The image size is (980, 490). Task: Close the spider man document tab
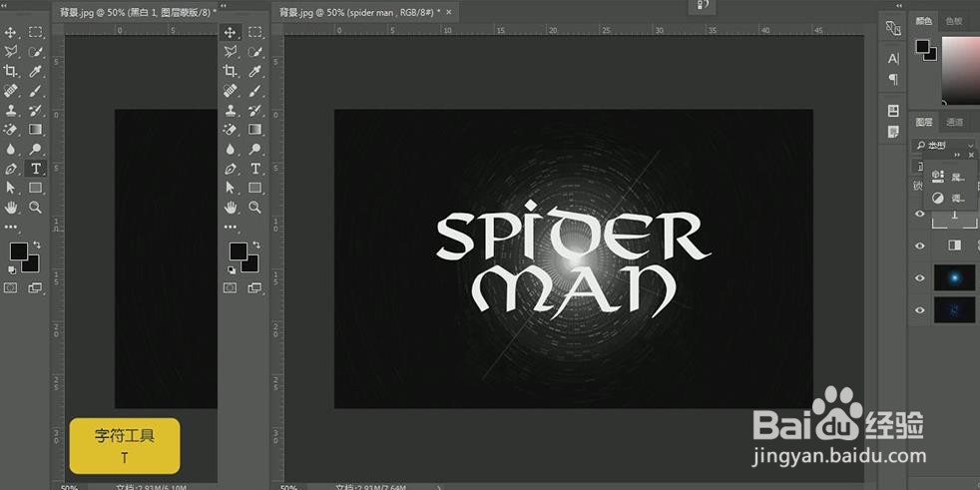coord(449,12)
